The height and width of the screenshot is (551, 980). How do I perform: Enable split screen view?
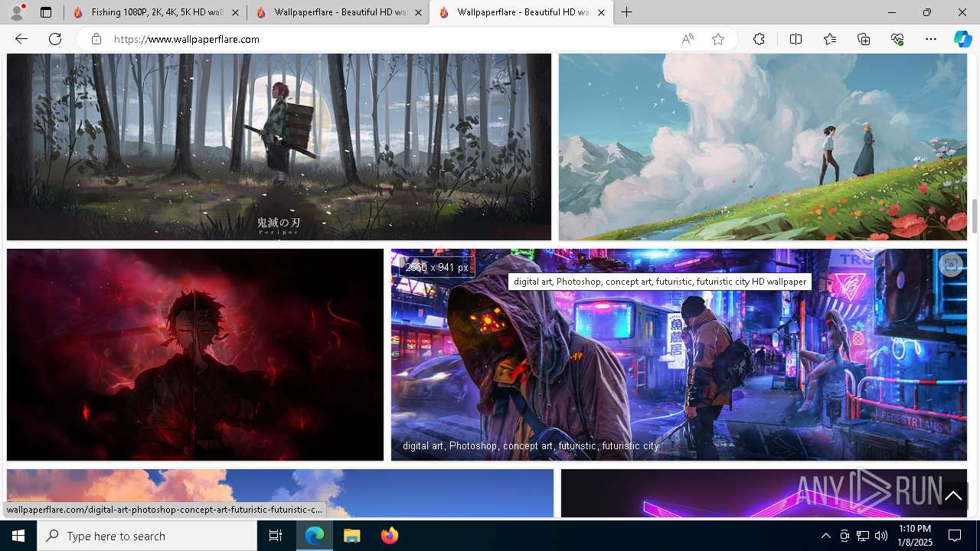795,39
